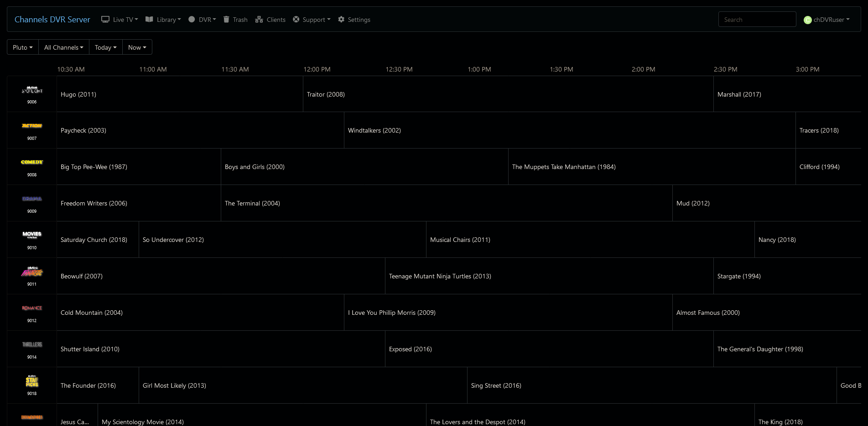Expand the Pluto source dropdown
868x426 pixels.
22,47
